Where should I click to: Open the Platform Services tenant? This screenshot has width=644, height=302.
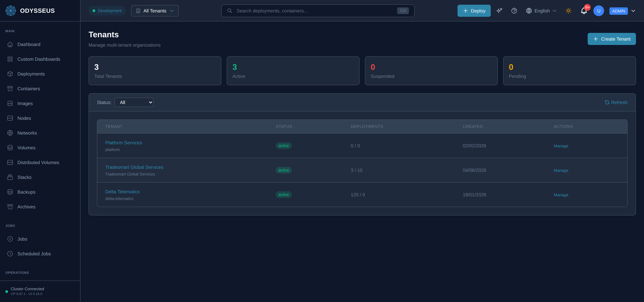tap(123, 142)
